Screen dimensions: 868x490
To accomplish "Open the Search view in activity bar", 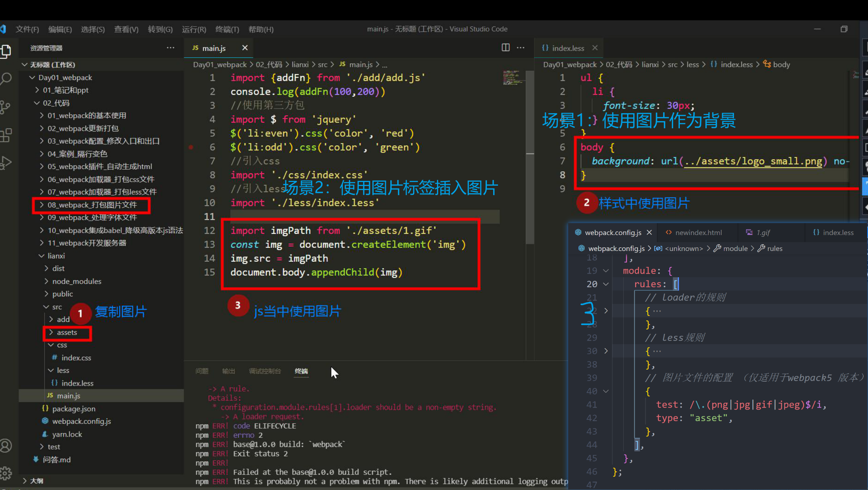I will pos(6,78).
